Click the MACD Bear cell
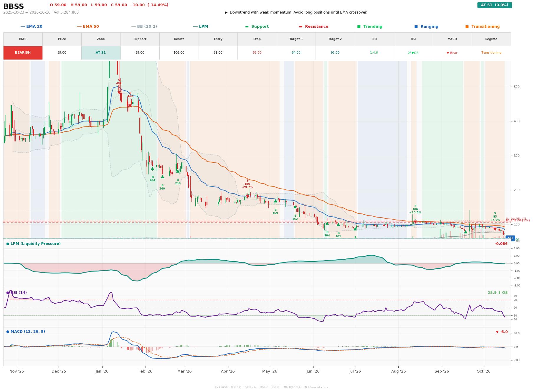 pyautogui.click(x=452, y=53)
